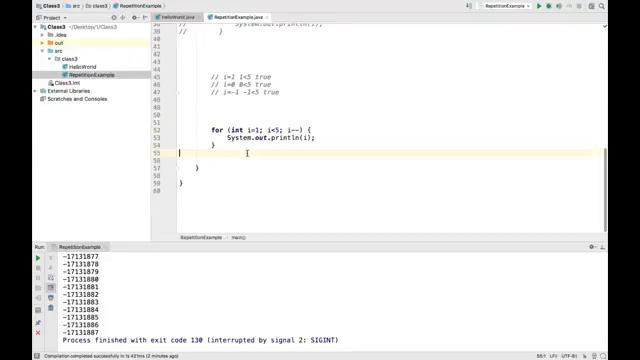640x360 pixels.
Task: Click Scroll from Source target icon
Action: 114,18
